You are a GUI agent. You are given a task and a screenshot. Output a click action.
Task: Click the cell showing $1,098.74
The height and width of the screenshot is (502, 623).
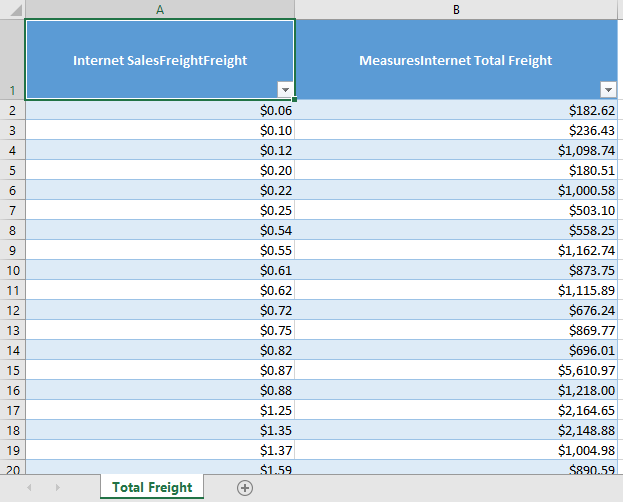[456, 150]
